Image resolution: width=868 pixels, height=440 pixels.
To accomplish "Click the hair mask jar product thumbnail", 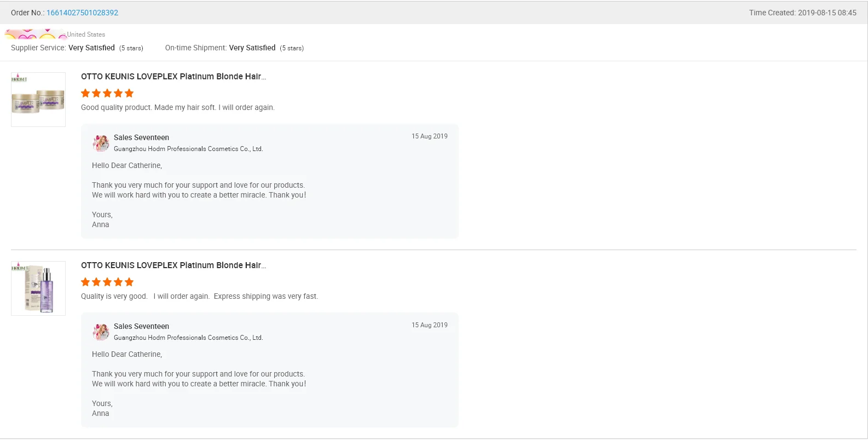I will [x=38, y=100].
